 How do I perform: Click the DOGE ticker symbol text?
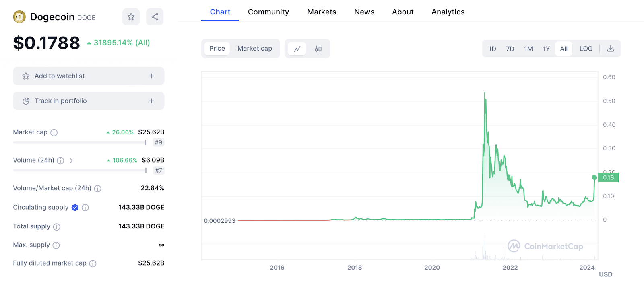[x=86, y=18]
